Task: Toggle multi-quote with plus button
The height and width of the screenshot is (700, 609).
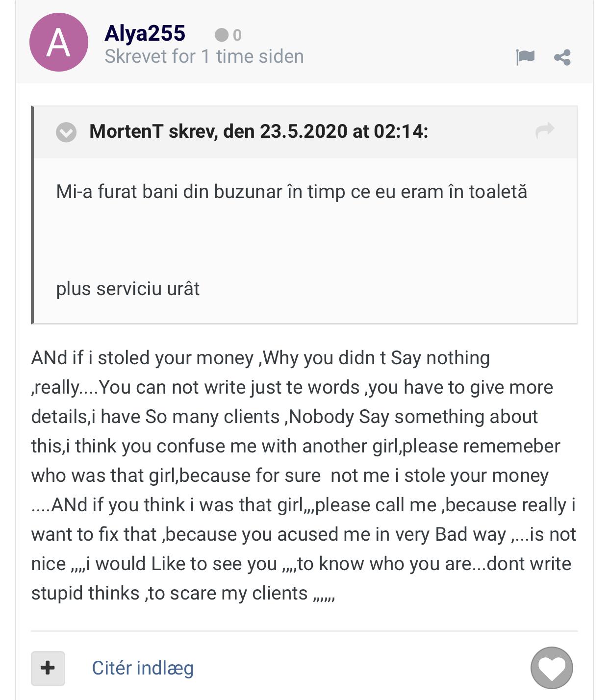Action: click(x=48, y=668)
